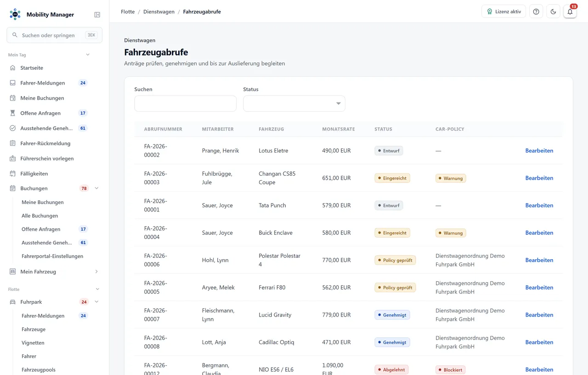Click Bearbeiten for Lotus Eletre row
Screen dimensions: 588x375
click(539, 151)
